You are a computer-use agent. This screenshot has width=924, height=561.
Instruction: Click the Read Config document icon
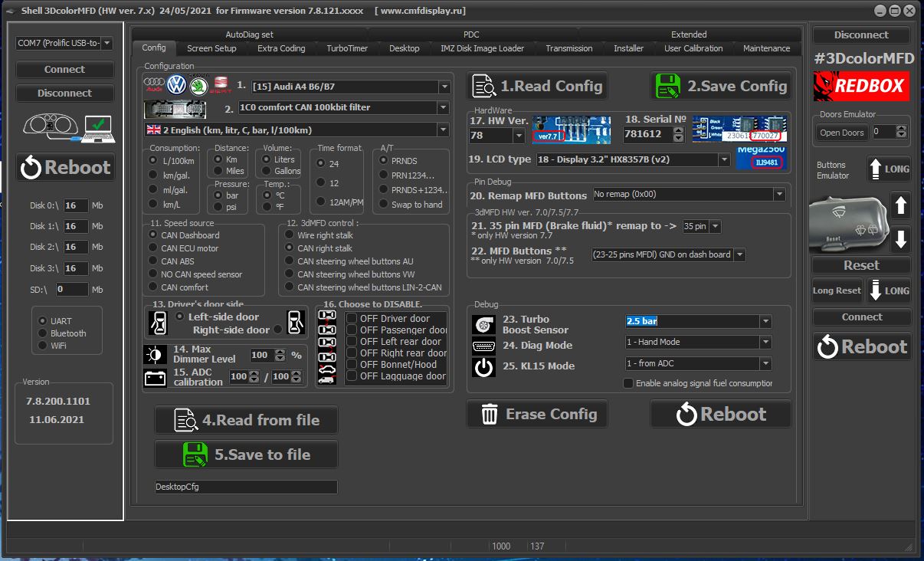483,87
